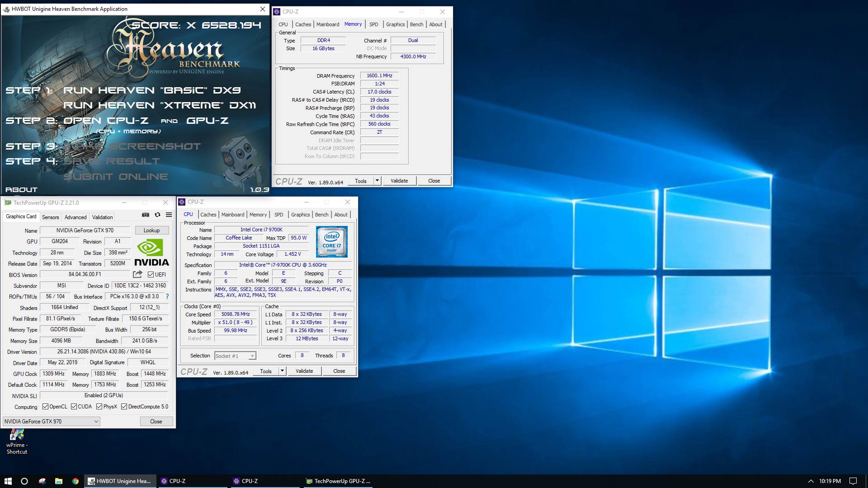Open Action Center notifications
Viewport: 868px width, 488px height.
pyautogui.click(x=853, y=481)
